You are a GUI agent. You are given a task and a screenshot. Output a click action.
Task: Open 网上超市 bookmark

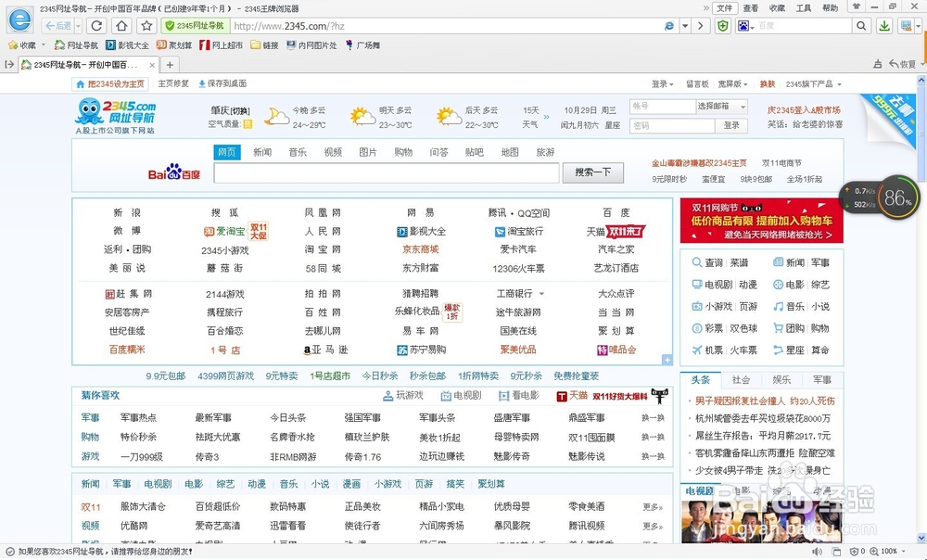[222, 45]
